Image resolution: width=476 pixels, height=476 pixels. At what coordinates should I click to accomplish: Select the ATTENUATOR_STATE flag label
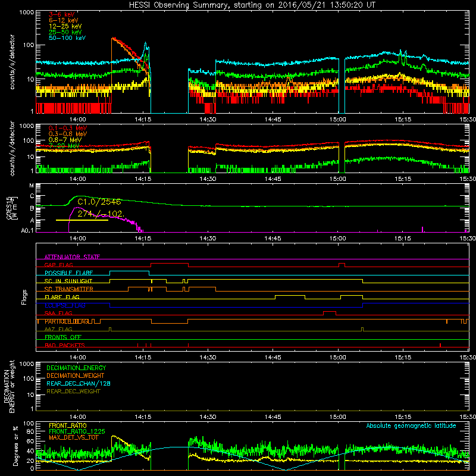(72, 257)
